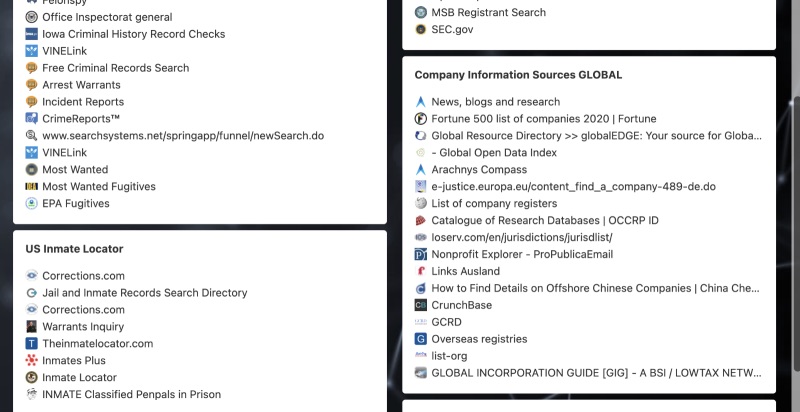The height and width of the screenshot is (412, 800).
Task: Visit the searchsystems.net newSearch link
Action: (x=183, y=135)
